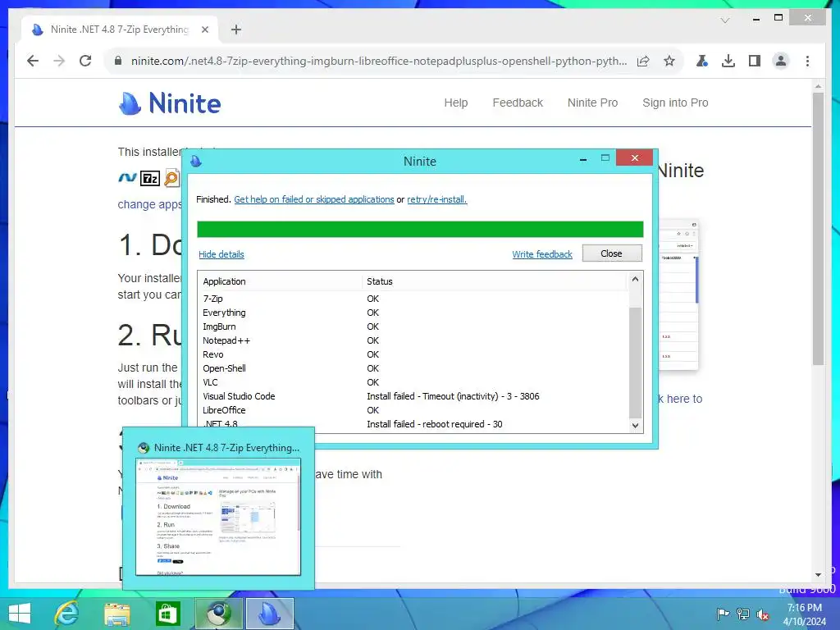Image resolution: width=840 pixels, height=630 pixels.
Task: Bookmark this page with the star icon
Action: [x=669, y=61]
